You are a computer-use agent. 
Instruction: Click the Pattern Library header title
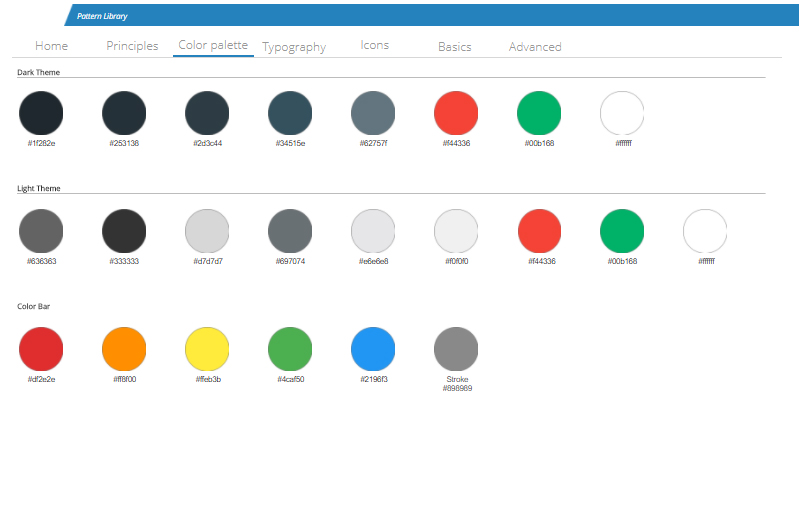tap(102, 16)
